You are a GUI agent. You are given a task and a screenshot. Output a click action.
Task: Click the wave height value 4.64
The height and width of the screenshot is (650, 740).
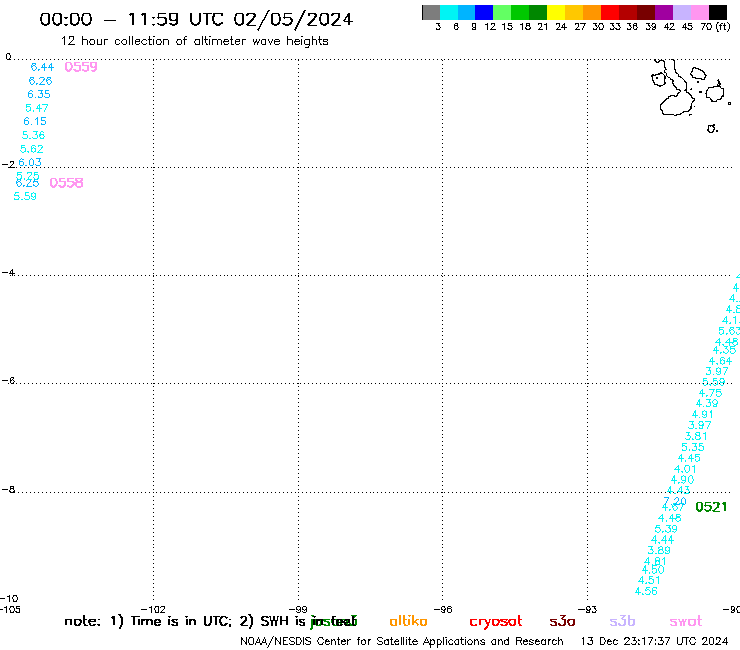tap(720, 361)
